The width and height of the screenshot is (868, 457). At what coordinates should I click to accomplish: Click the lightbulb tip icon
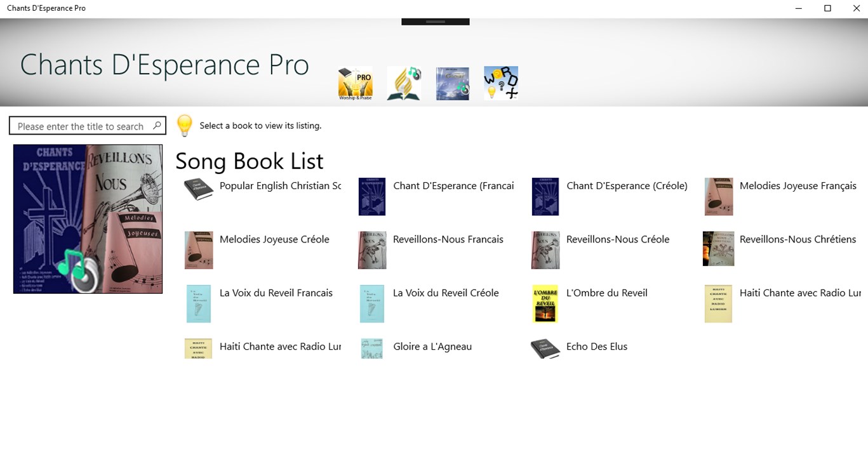[x=184, y=125]
